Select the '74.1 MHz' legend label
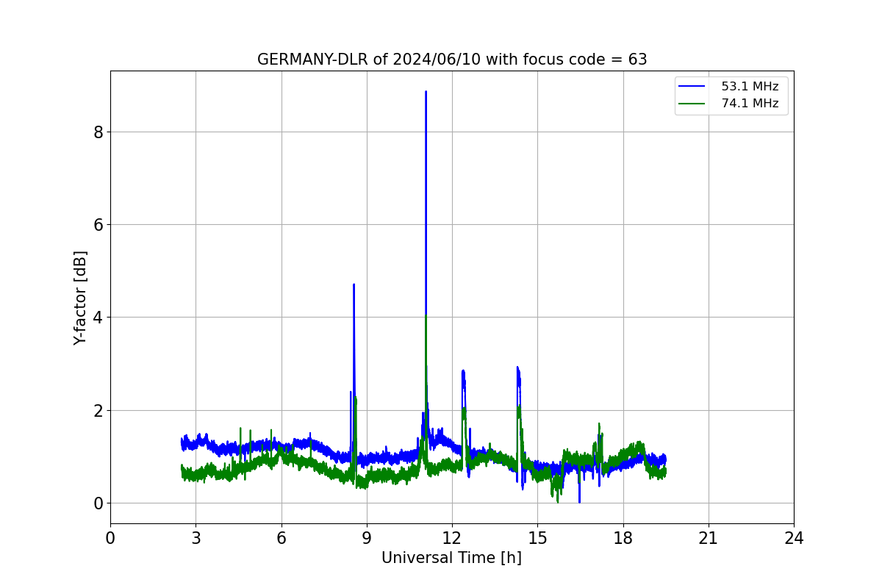 point(750,104)
